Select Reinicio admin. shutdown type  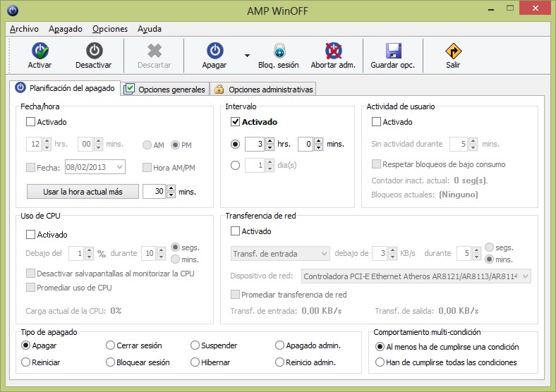pos(280,362)
